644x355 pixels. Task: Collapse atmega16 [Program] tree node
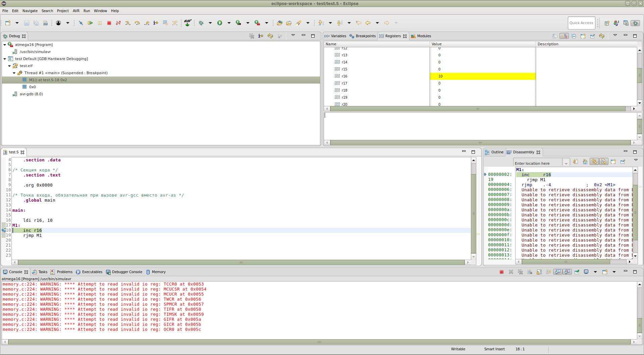pyautogui.click(x=5, y=45)
